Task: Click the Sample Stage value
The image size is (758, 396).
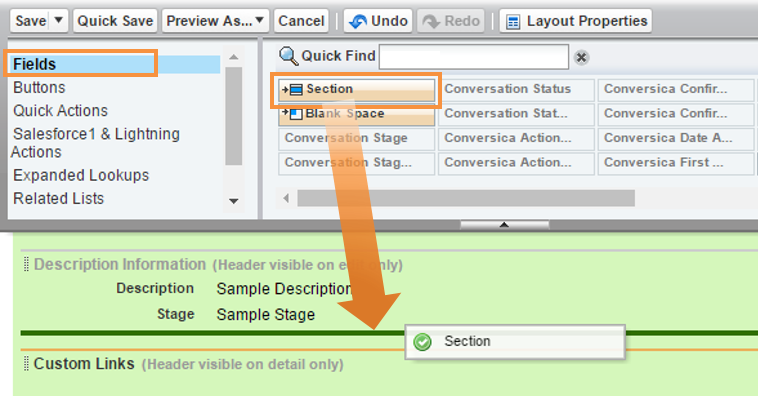Action: [x=265, y=315]
